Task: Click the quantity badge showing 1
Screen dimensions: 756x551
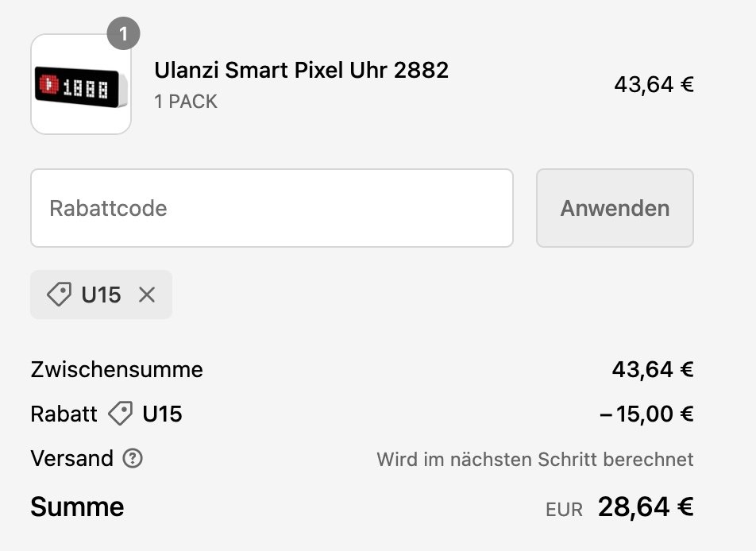Action: coord(123,34)
